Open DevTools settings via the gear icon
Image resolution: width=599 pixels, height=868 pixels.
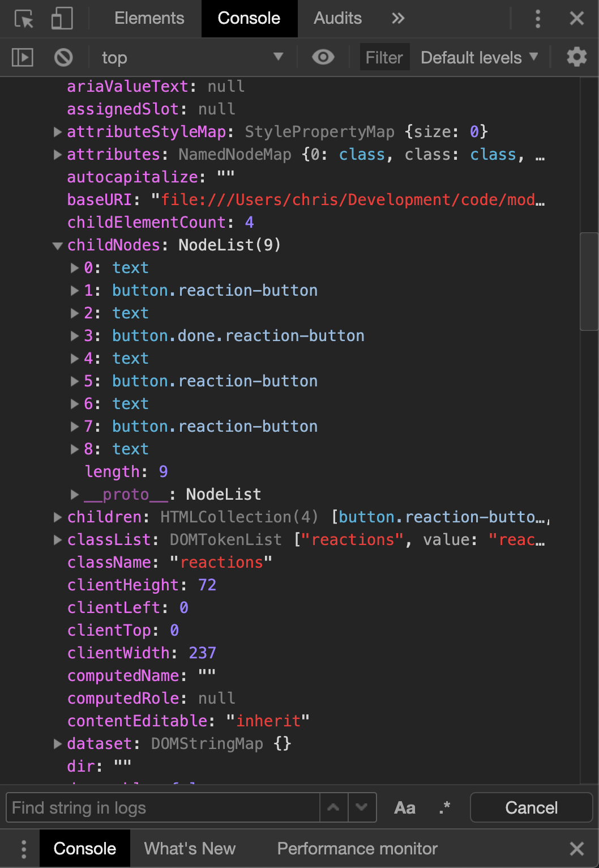(x=576, y=57)
